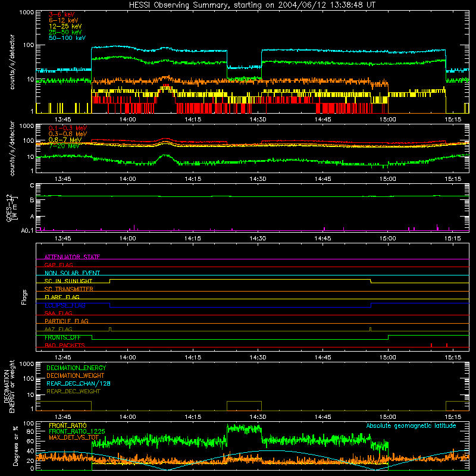Select the red 3-6 keV legend label

(62, 14)
